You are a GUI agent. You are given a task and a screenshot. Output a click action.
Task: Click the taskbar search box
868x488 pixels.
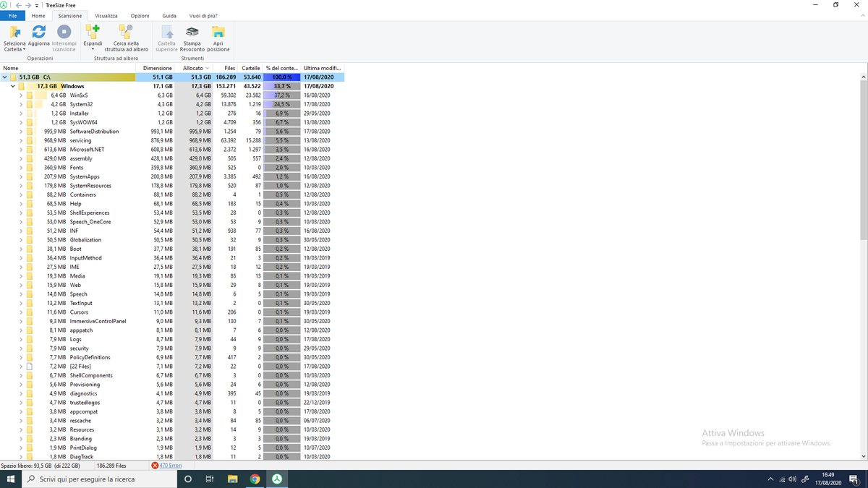(100, 479)
